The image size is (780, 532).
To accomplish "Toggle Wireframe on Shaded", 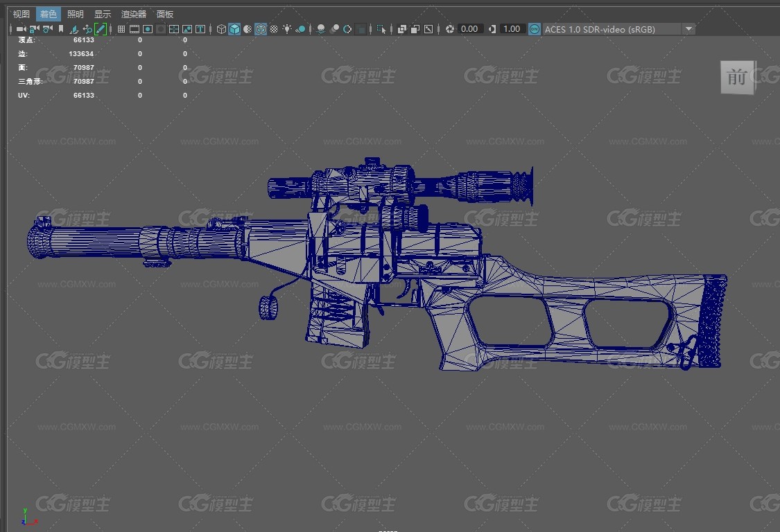I will pyautogui.click(x=261, y=29).
